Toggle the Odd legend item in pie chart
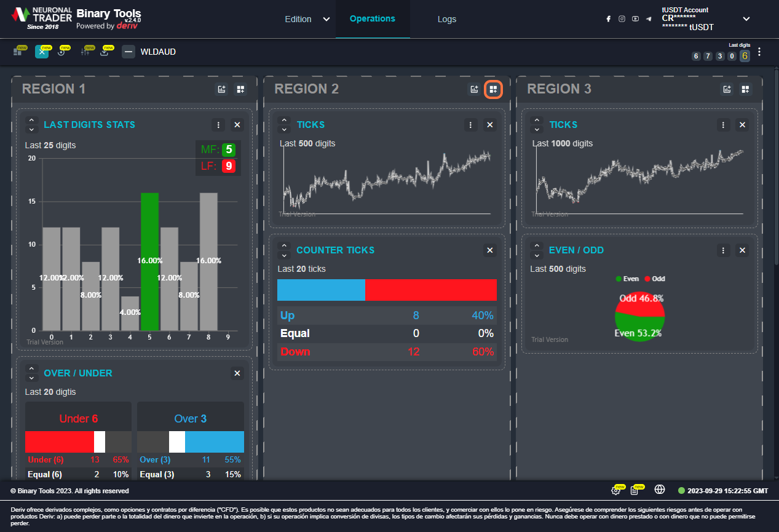This screenshot has height=532, width=779. [654, 279]
